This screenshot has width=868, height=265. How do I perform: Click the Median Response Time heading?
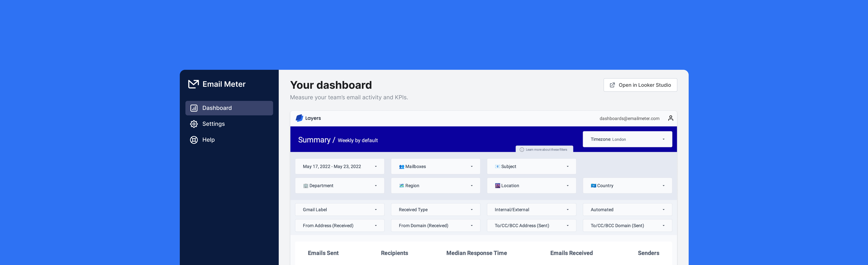point(476,253)
